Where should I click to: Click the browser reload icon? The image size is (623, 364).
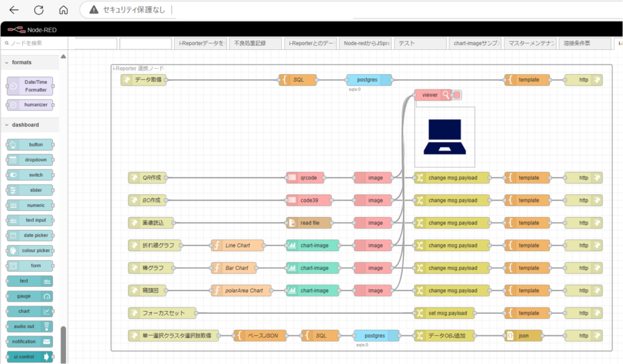[39, 10]
